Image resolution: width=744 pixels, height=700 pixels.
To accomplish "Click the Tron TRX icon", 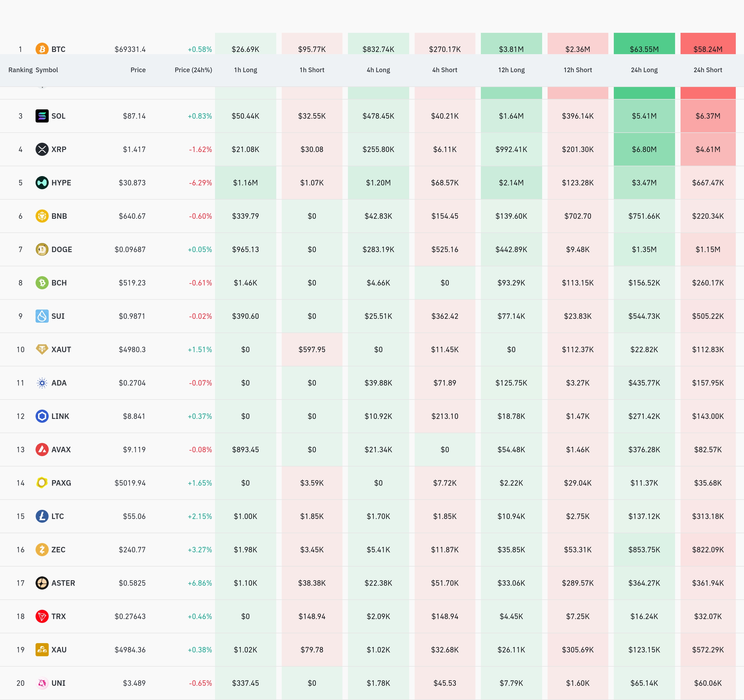I will (x=42, y=616).
